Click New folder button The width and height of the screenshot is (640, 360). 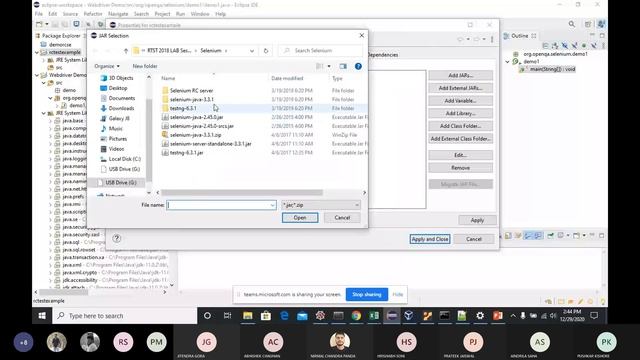point(144,66)
